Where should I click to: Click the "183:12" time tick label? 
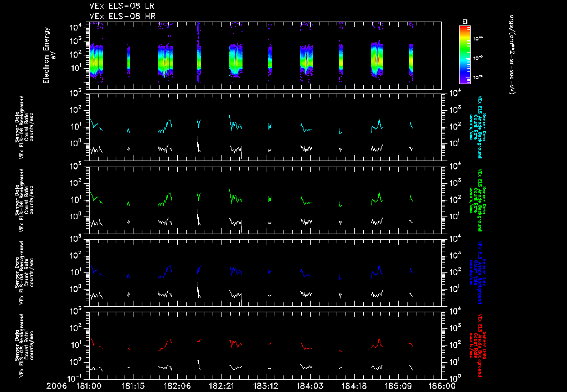[x=265, y=386]
